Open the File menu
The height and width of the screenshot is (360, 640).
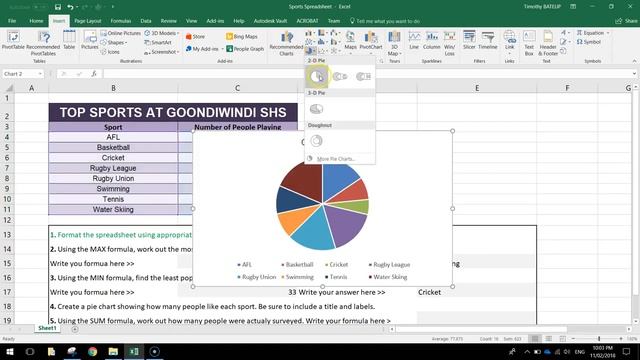tap(12, 21)
